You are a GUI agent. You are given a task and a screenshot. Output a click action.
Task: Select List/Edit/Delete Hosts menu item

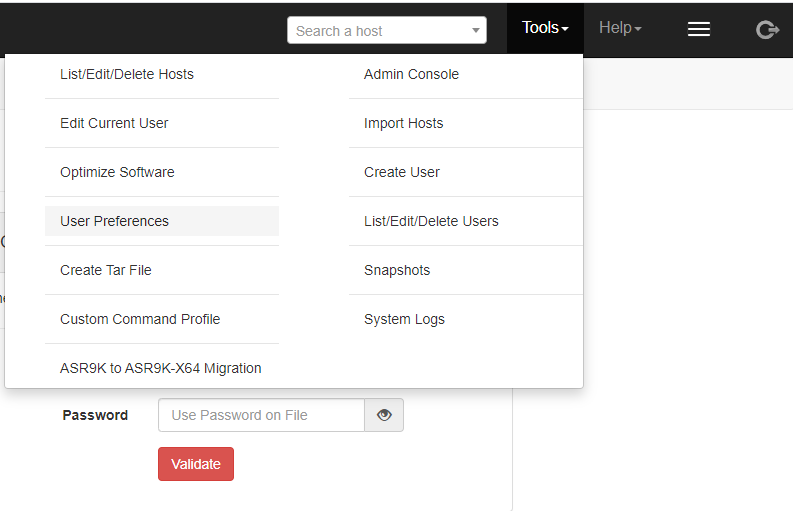[127, 74]
